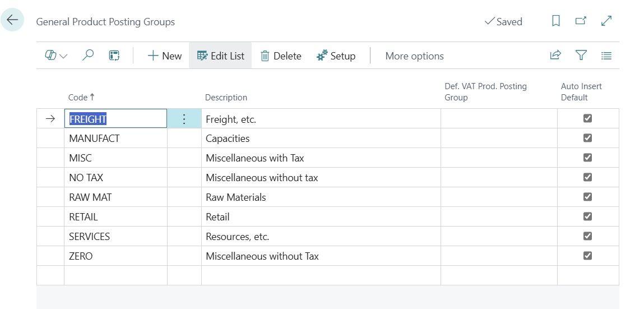Image resolution: width=644 pixels, height=309 pixels.
Task: Expand page to full width icon
Action: 606,21
